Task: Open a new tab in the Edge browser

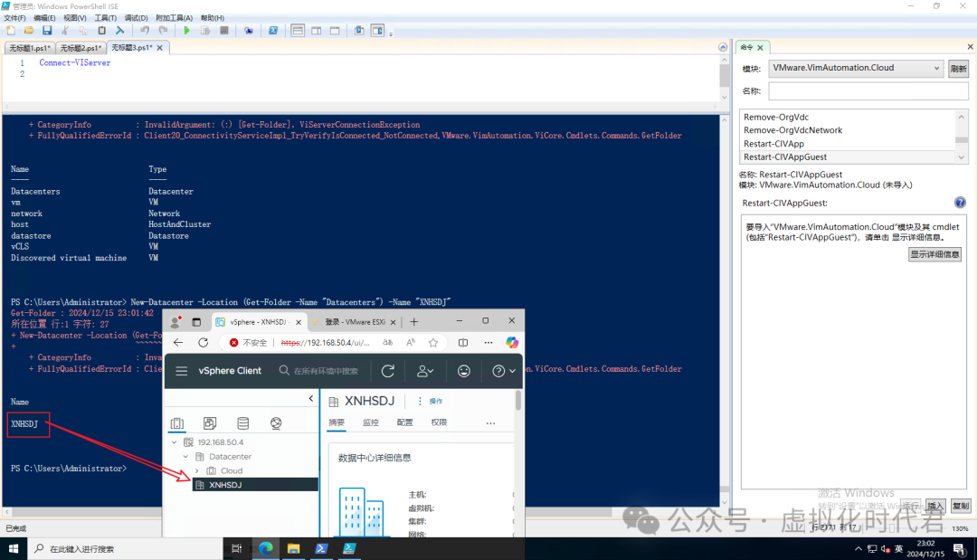Action: point(414,322)
